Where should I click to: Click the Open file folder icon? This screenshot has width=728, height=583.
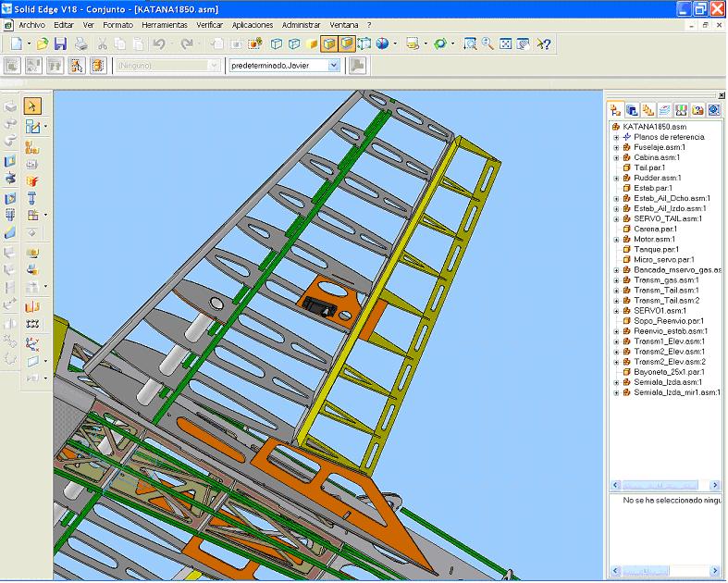[x=43, y=43]
